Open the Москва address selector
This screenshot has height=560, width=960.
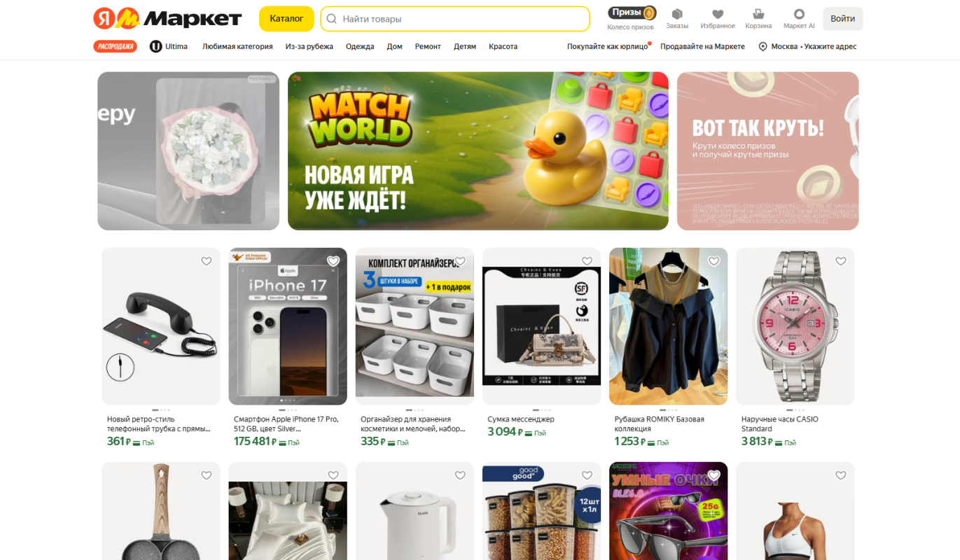(807, 46)
